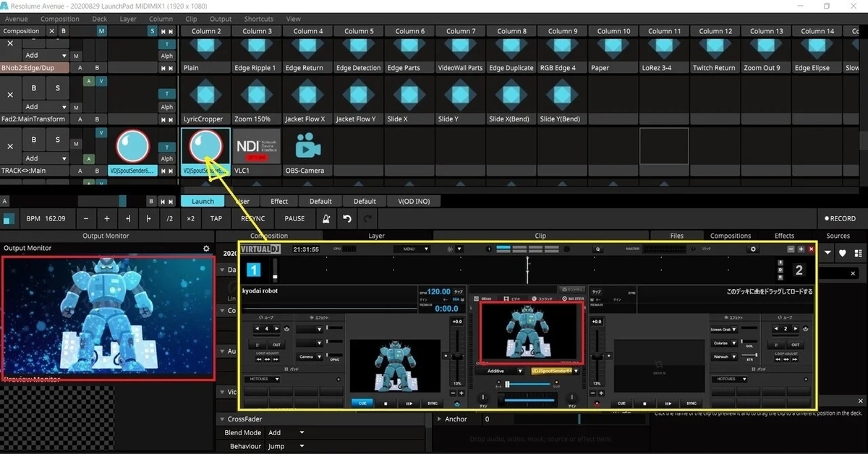Image resolution: width=868 pixels, height=454 pixels.
Task: Toggle solo S on Fad2:MainTransform layer
Action: point(58,87)
